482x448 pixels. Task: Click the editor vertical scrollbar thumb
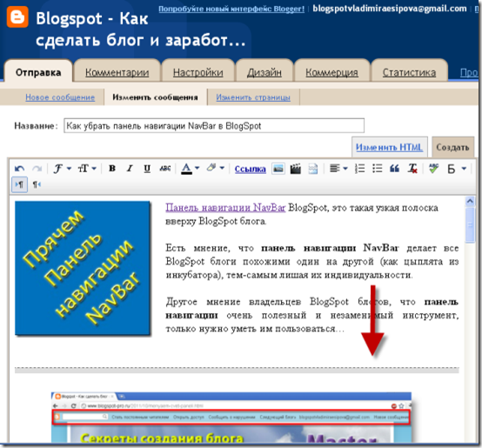[470, 225]
